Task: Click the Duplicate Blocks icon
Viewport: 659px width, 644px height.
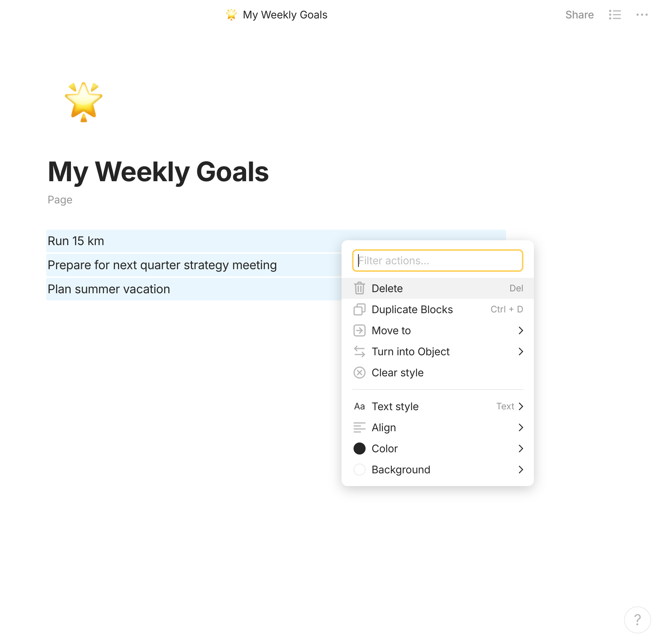Action: pyautogui.click(x=359, y=309)
